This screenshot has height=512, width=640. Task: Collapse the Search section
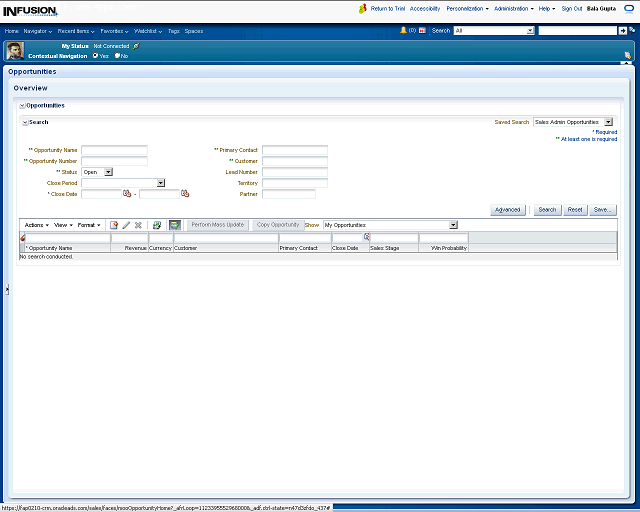[25, 122]
